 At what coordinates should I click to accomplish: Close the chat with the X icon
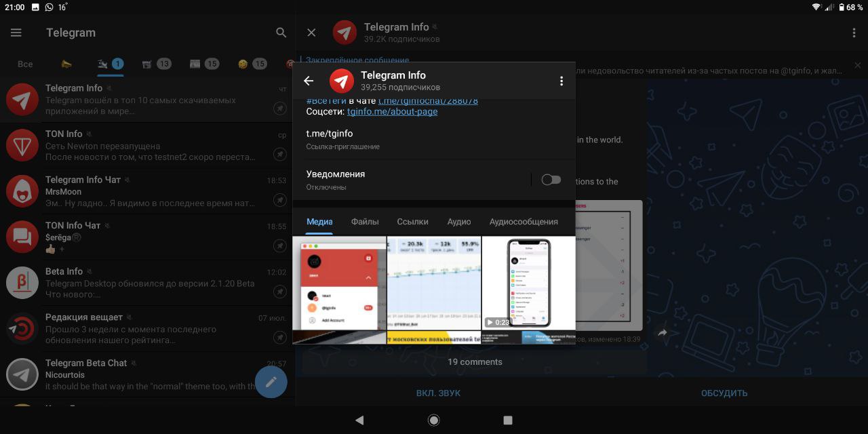point(311,33)
